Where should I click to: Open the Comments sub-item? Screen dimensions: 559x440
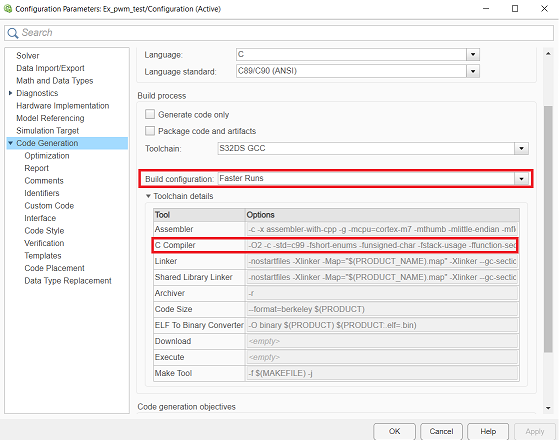(44, 181)
